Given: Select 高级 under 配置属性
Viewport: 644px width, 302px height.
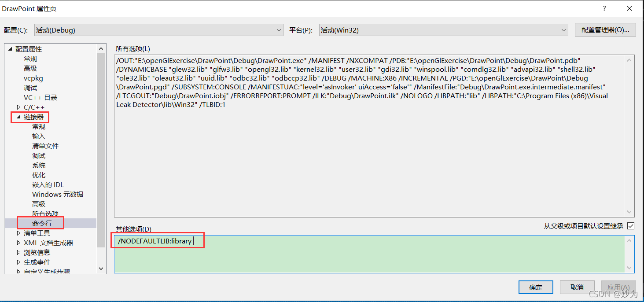Looking at the screenshot, I should [x=30, y=68].
